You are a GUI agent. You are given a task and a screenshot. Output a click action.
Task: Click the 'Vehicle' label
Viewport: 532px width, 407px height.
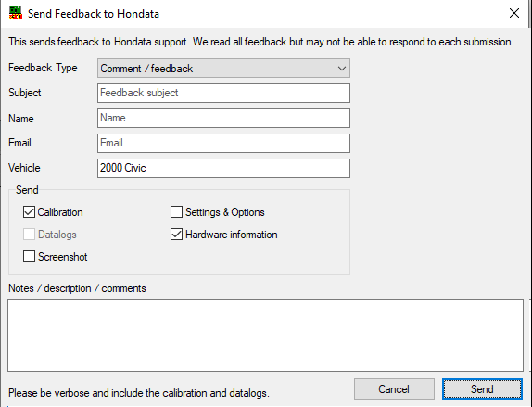point(24,168)
